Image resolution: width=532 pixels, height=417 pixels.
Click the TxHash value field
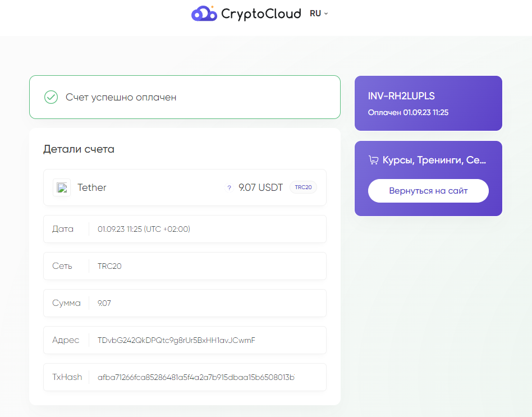185,377
